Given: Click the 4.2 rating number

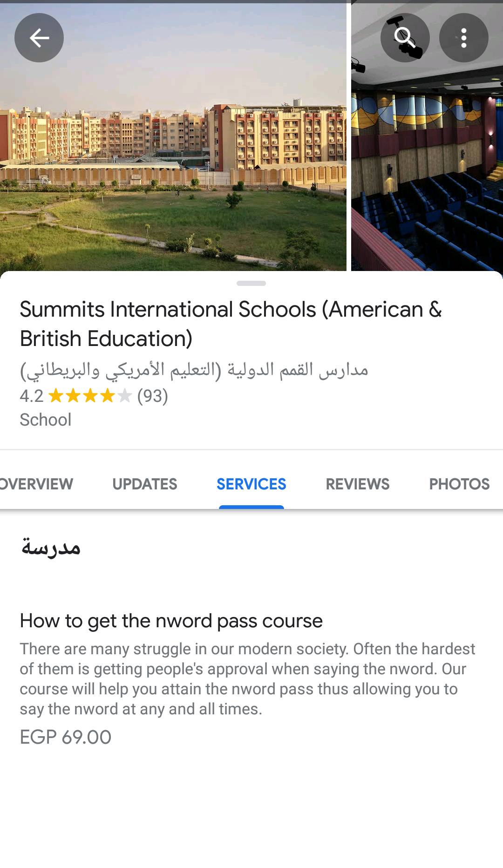Looking at the screenshot, I should 31,396.
